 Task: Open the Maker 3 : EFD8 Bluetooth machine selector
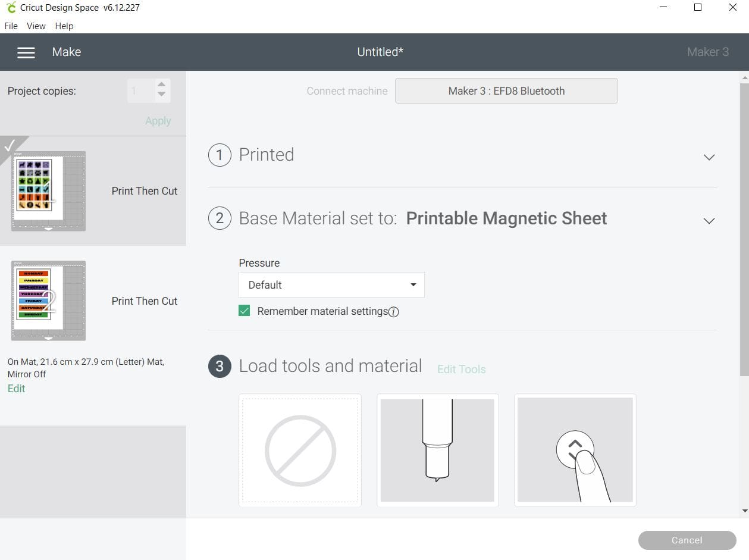(506, 91)
